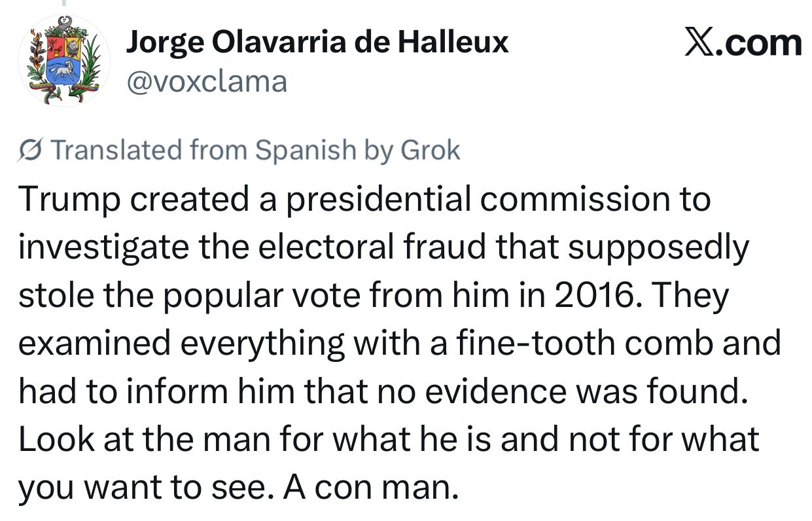Click the sentence starting "Look at the man"

point(389,440)
